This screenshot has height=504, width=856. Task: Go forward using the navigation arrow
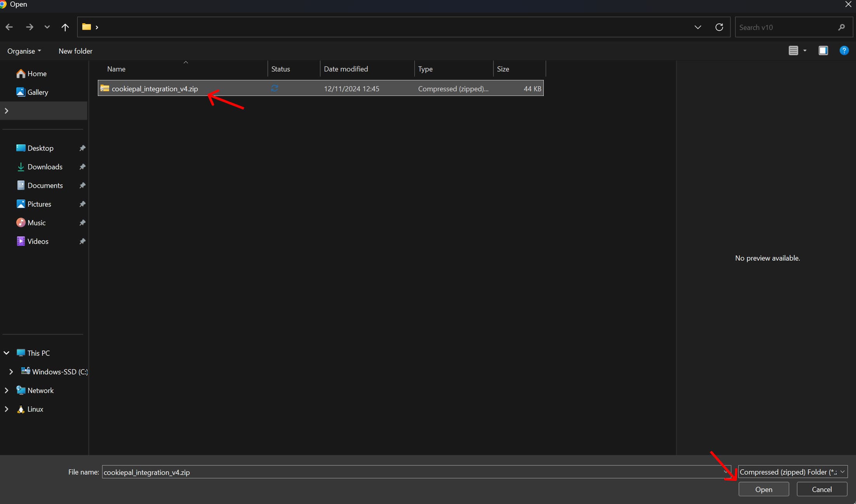29,27
